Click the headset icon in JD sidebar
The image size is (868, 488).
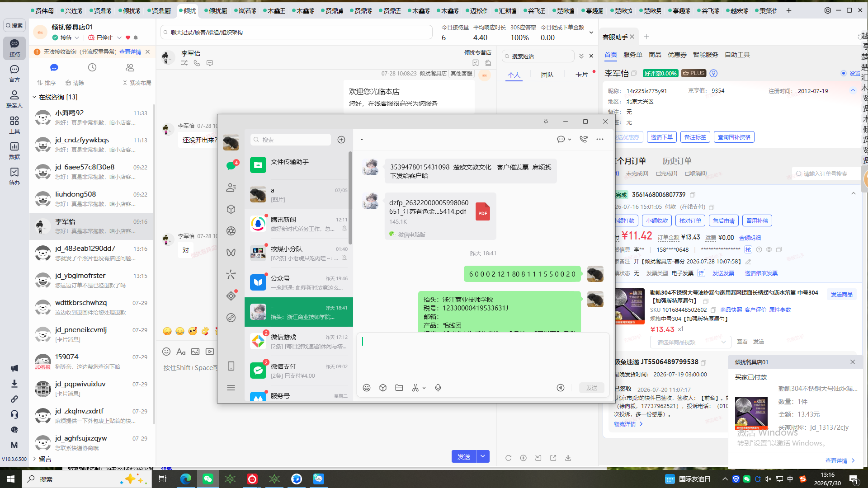14,414
